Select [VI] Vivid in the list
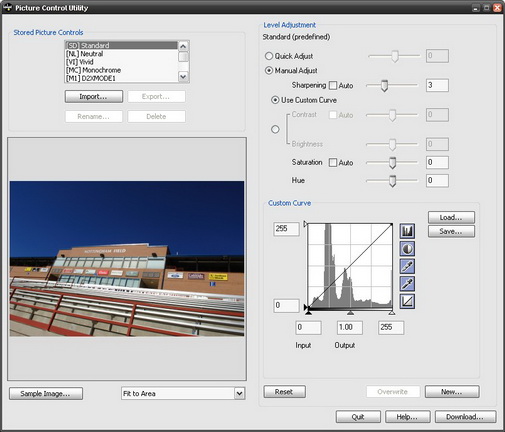The width and height of the screenshot is (505, 432). pos(121,62)
